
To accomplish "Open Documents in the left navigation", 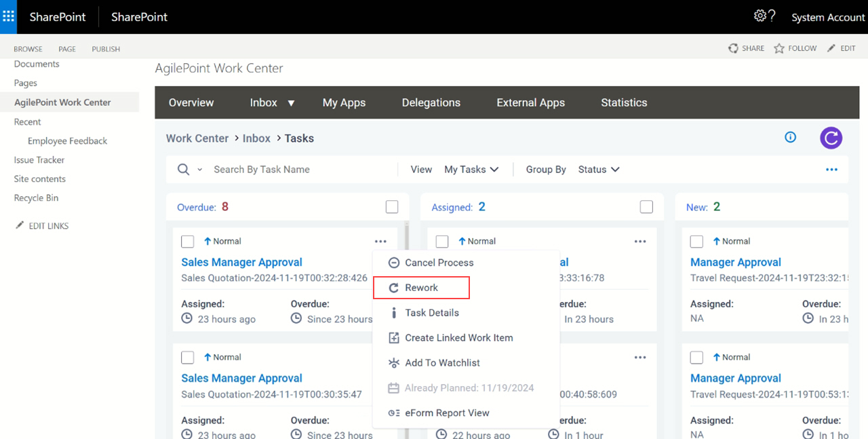I will tap(37, 64).
